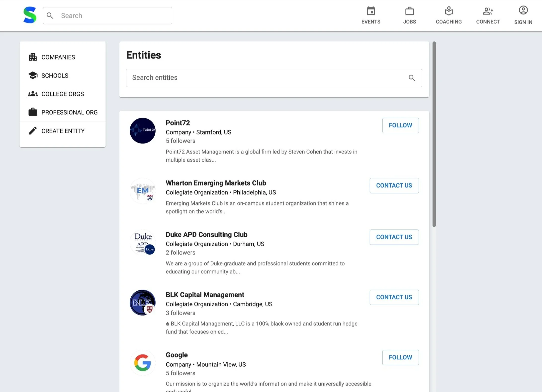The height and width of the screenshot is (392, 542).
Task: Click the S logo in header
Action: coord(30,15)
